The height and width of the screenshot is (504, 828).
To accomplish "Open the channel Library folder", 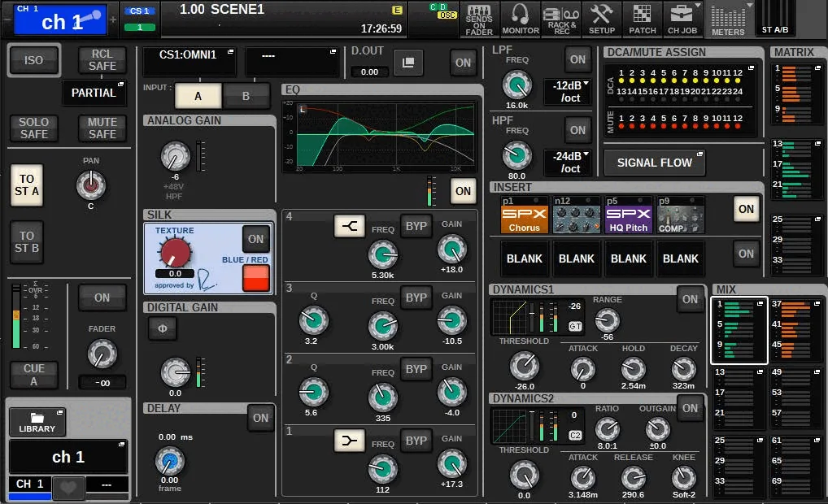I will [x=37, y=422].
